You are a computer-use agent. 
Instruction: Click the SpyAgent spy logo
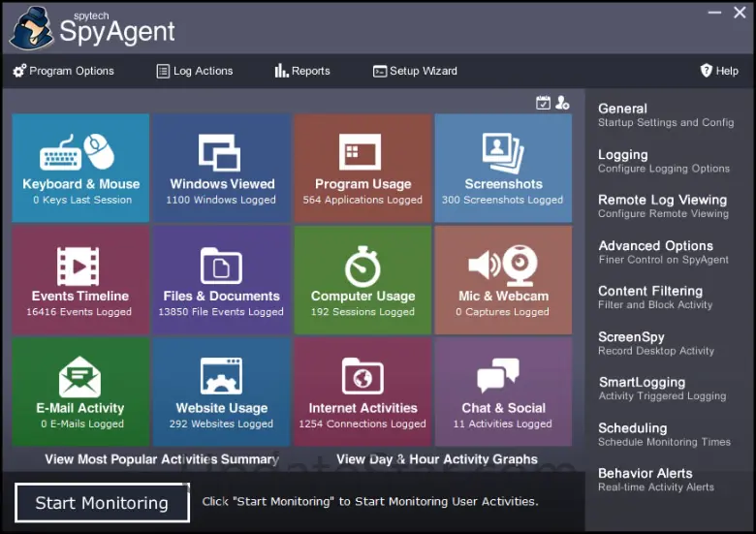click(32, 28)
